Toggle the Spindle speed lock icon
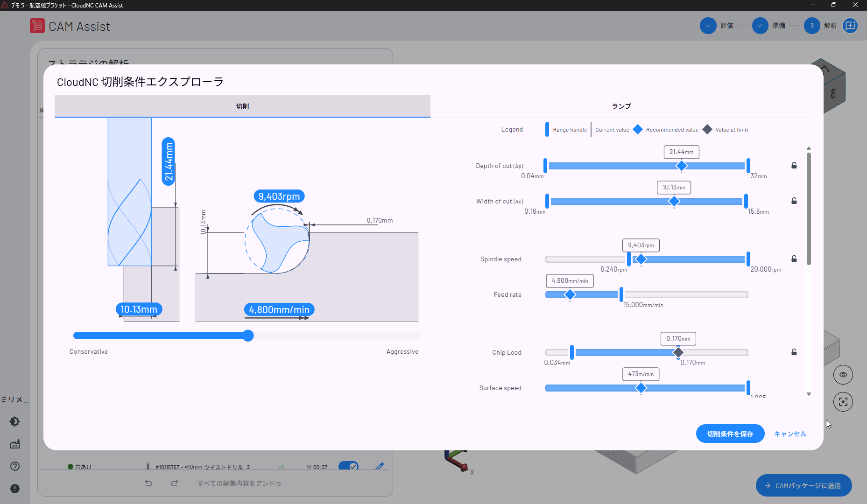 pos(794,259)
